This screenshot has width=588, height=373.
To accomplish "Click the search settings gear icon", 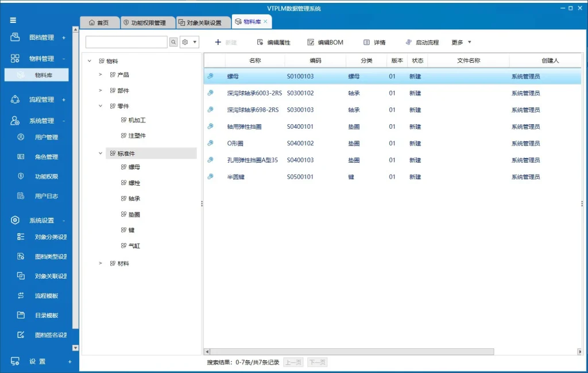I will (x=185, y=42).
